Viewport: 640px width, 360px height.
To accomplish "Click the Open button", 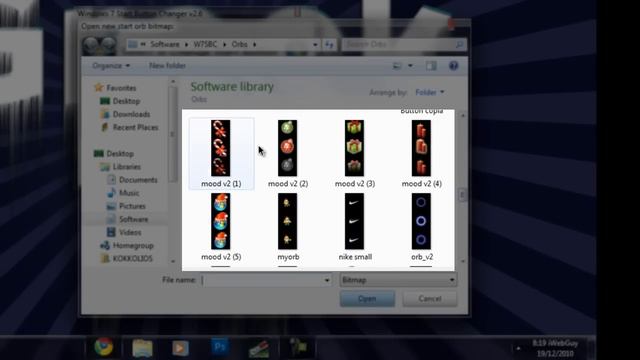I will pos(367,299).
